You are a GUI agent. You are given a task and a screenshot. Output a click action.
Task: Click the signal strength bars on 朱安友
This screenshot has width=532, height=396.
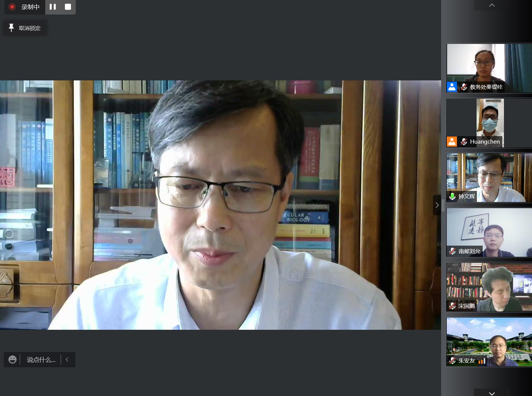click(x=482, y=361)
